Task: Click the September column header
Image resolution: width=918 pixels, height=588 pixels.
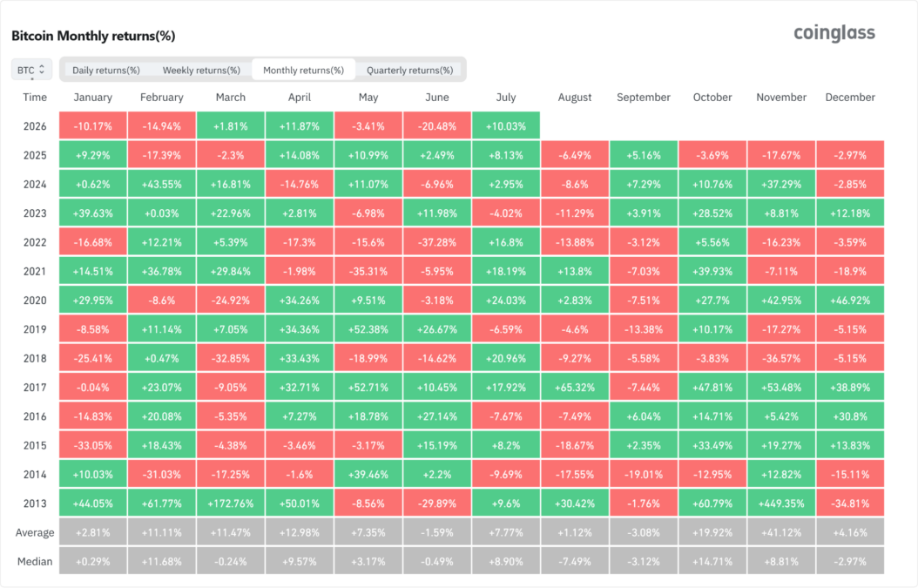Action: tap(644, 98)
